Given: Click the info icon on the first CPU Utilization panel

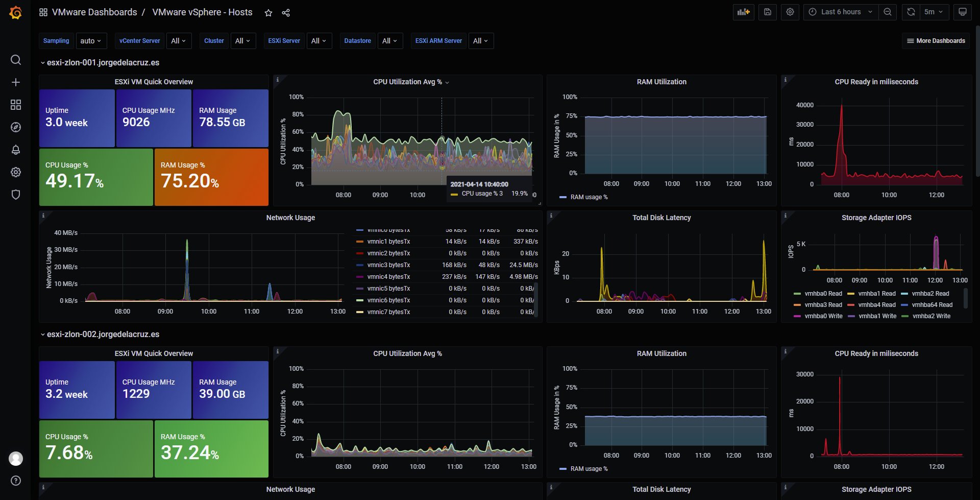Looking at the screenshot, I should tap(278, 80).
